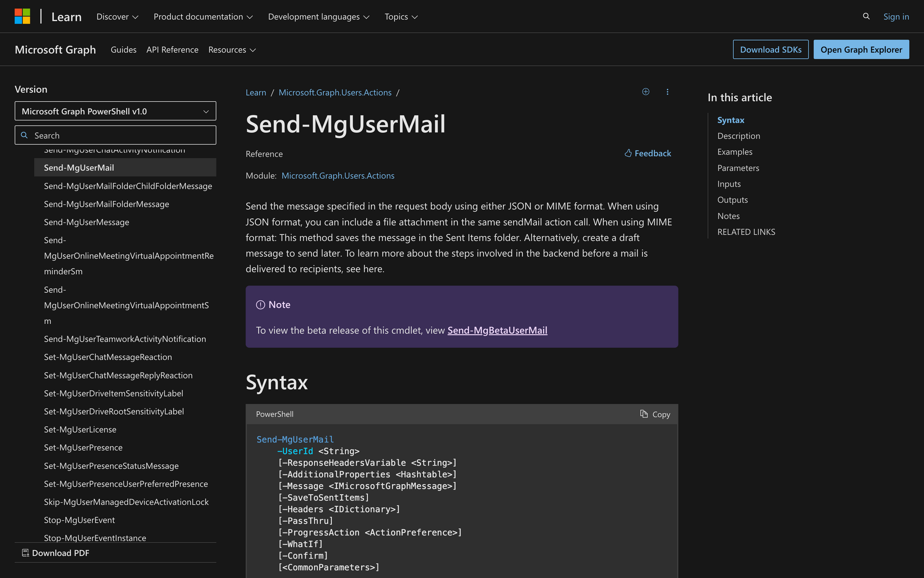The width and height of the screenshot is (924, 578).
Task: Click the Download SDKs button
Action: (770, 49)
